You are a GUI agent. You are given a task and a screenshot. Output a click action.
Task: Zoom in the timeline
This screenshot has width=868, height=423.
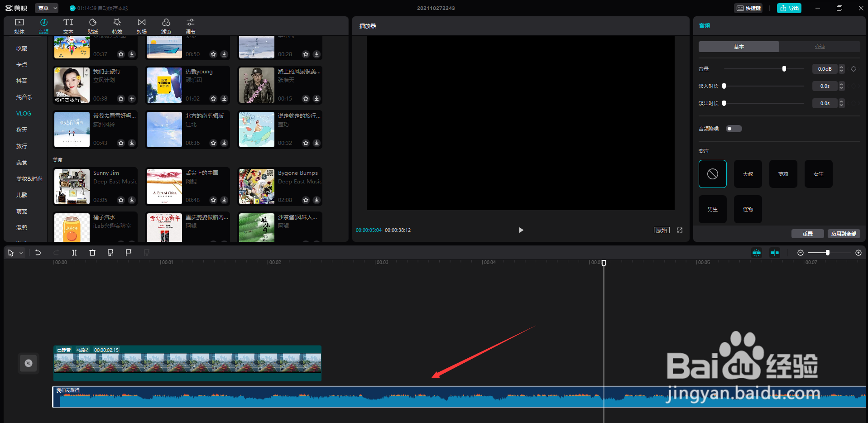858,253
